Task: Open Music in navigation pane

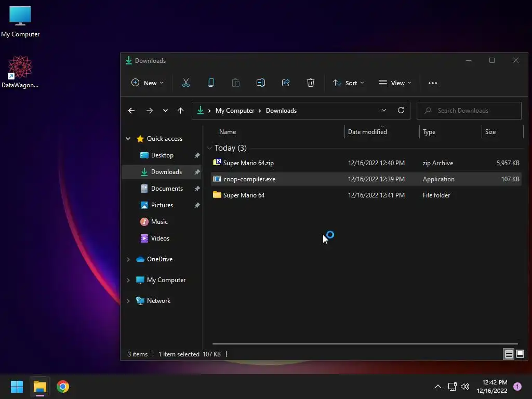Action: [159, 222]
